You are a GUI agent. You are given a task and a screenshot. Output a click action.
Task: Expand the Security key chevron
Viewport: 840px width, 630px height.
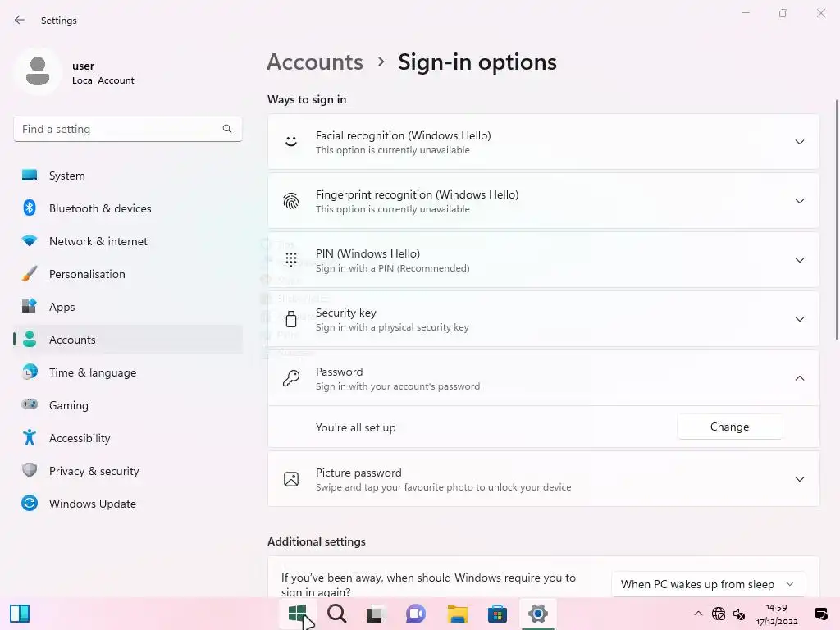pos(799,319)
